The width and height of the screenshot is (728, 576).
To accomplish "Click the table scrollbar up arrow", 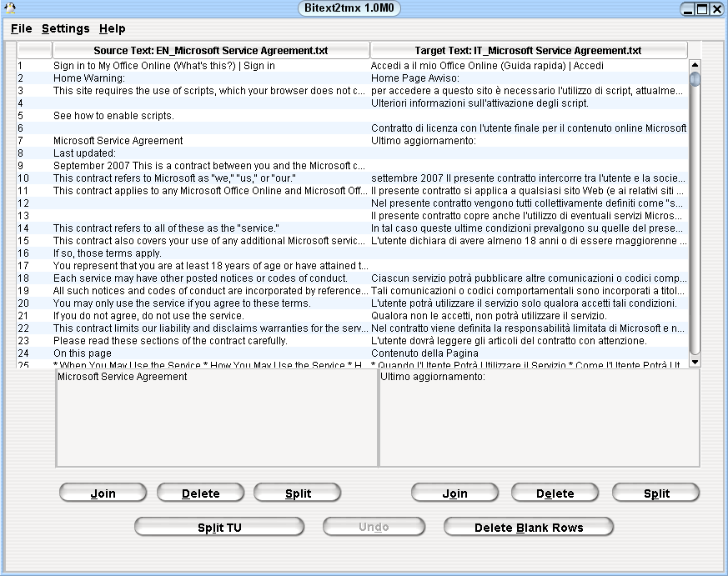I will pos(695,65).
